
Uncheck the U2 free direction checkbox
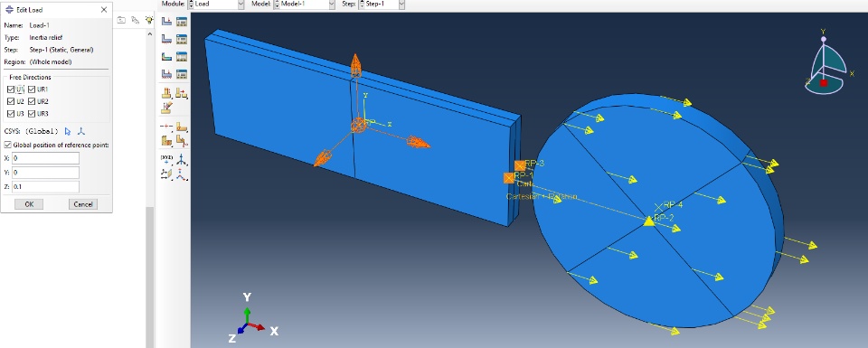[11, 101]
